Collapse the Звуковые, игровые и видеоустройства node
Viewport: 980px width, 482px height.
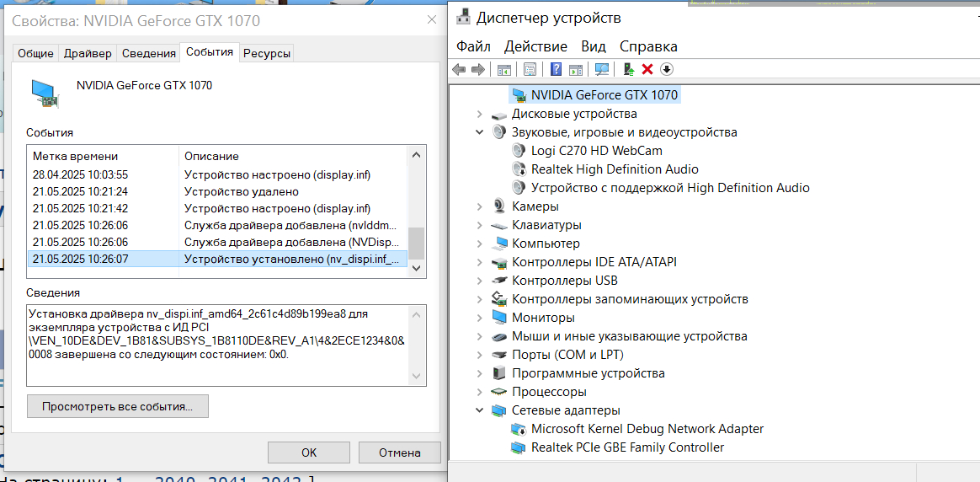click(x=480, y=132)
